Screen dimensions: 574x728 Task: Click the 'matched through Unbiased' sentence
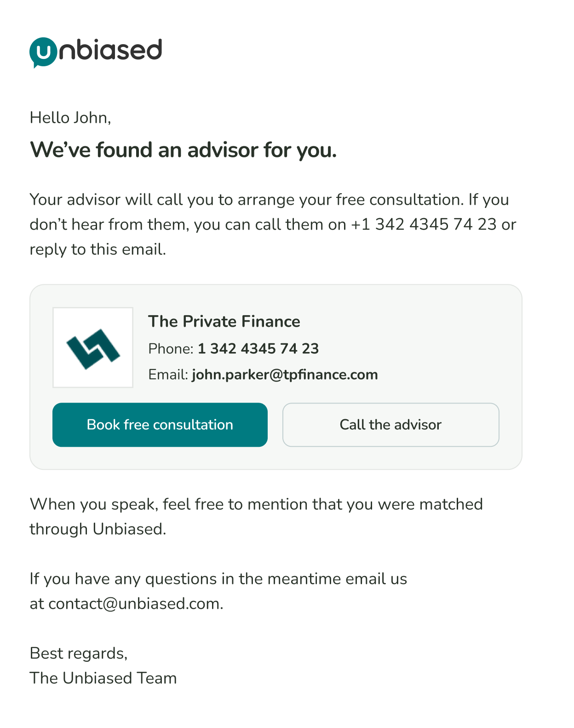(x=256, y=517)
